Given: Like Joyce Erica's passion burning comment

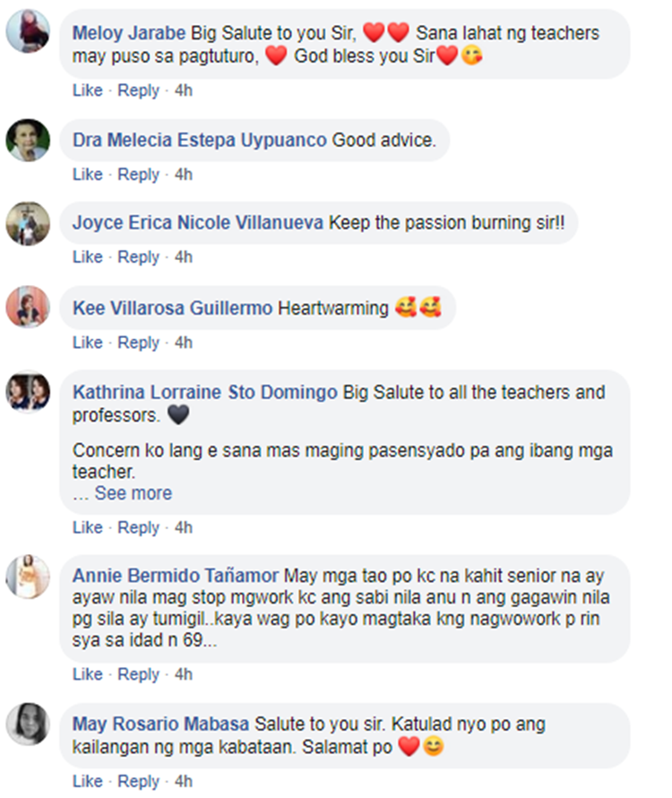Looking at the screenshot, I should tap(88, 257).
